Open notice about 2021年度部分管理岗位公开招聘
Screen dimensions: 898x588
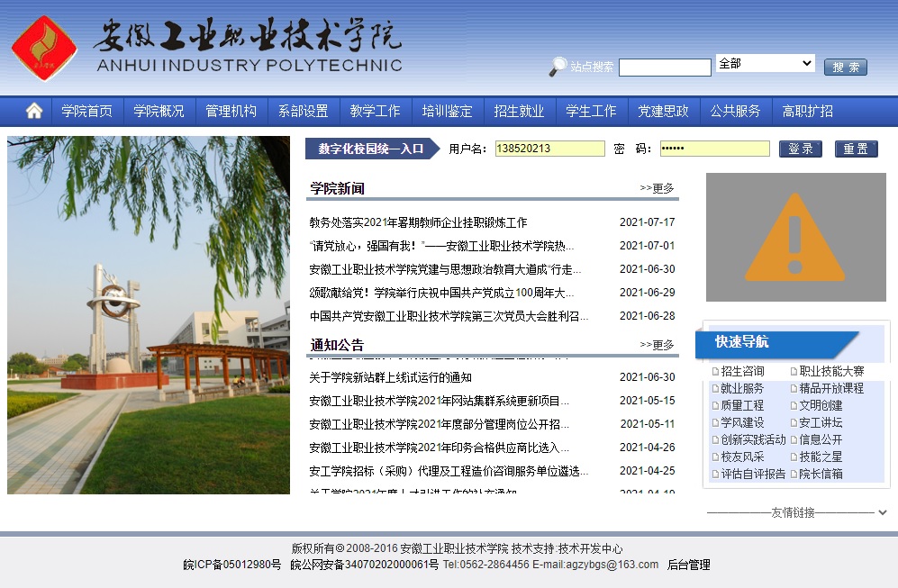coord(440,424)
